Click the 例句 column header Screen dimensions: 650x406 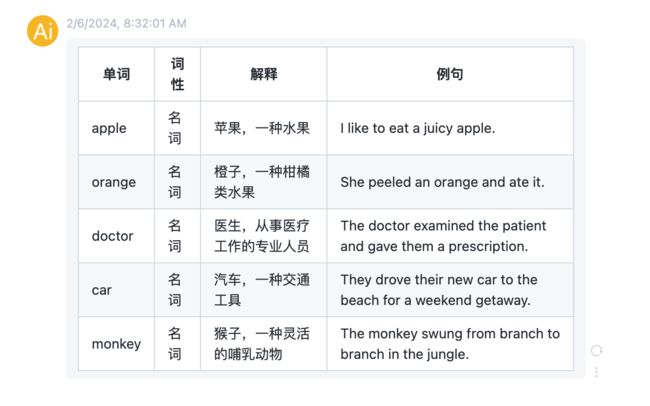[x=450, y=74]
